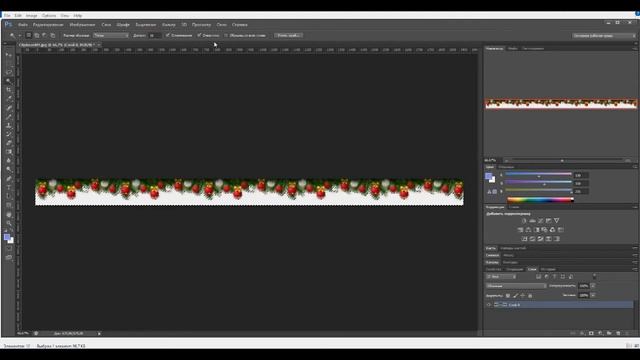640x360 pixels.
Task: Select the Crop tool
Action: [x=9, y=90]
